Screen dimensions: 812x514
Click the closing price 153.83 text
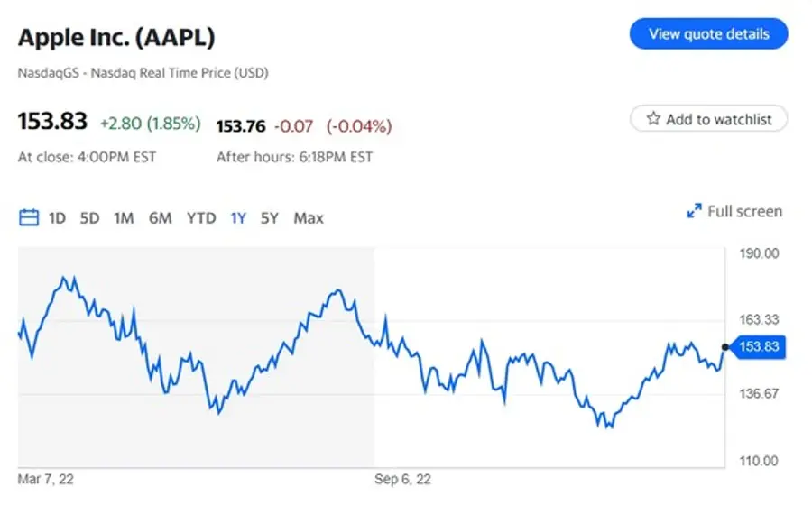[x=53, y=122]
